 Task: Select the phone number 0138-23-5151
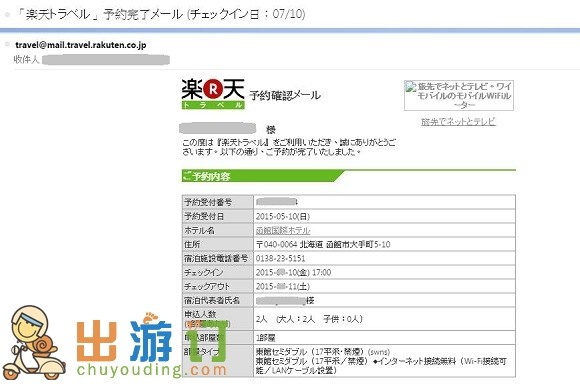[281, 258]
